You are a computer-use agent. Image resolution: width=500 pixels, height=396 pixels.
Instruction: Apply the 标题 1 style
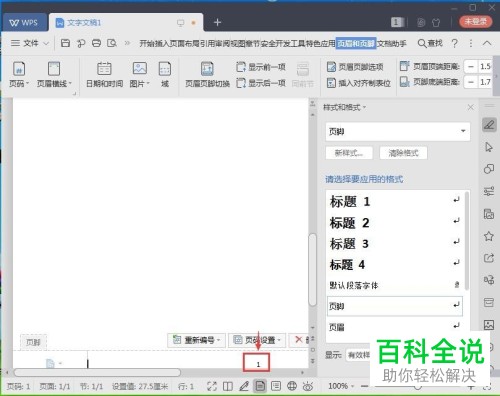click(395, 201)
